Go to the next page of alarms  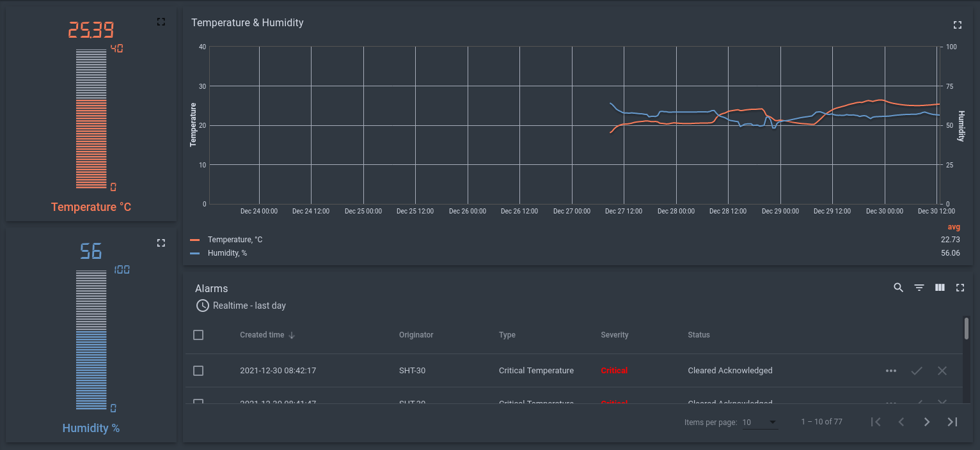(926, 422)
